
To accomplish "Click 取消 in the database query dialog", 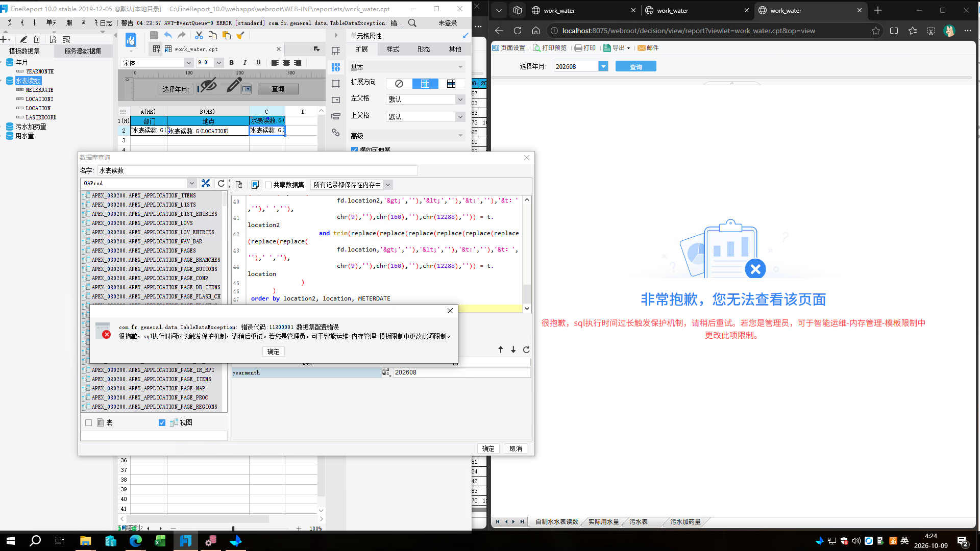I will (x=516, y=449).
